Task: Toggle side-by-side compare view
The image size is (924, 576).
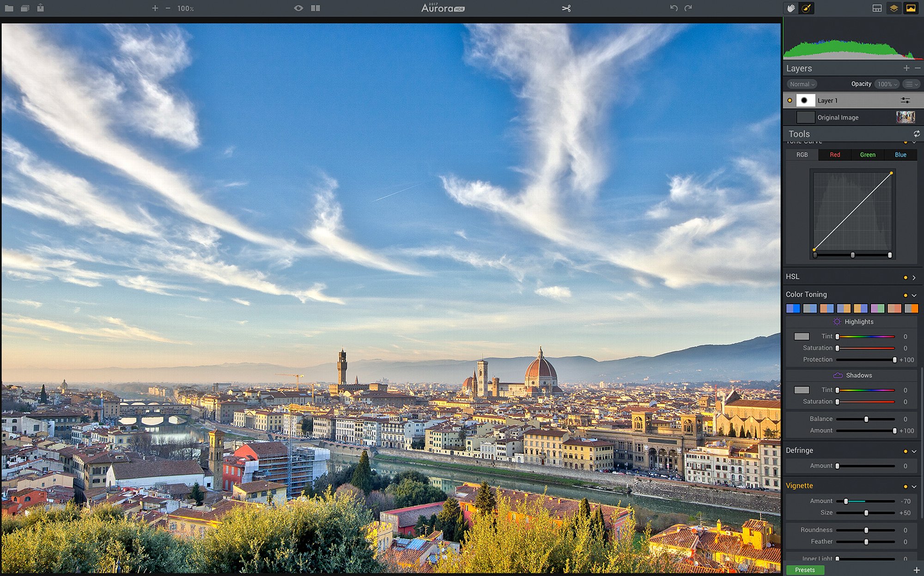Action: [x=316, y=8]
